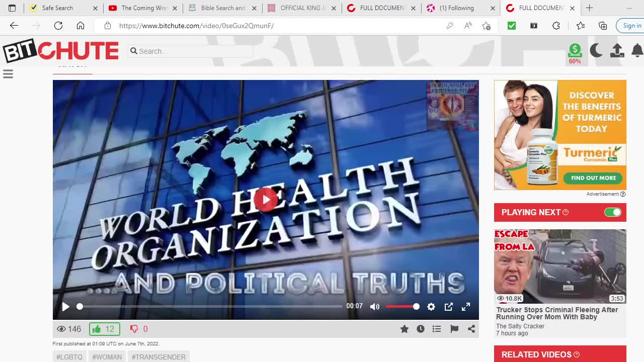Click the green checkmark extension icon
Viewport: 644px width, 362px height.
click(512, 26)
